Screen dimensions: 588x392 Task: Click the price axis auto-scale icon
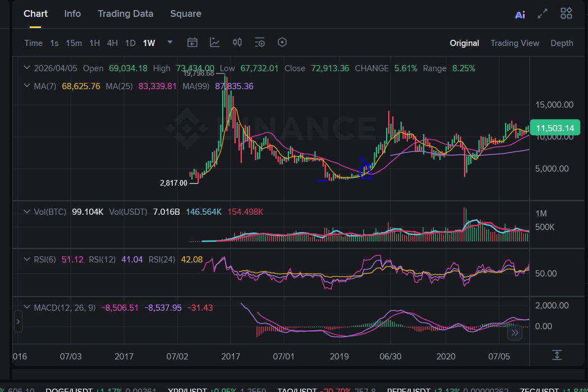[557, 355]
